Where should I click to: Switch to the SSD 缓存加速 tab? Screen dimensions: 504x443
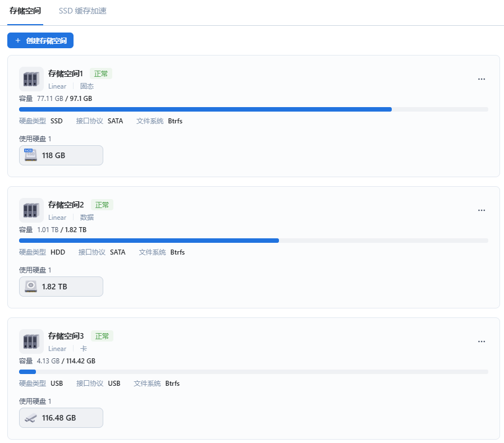(x=83, y=11)
